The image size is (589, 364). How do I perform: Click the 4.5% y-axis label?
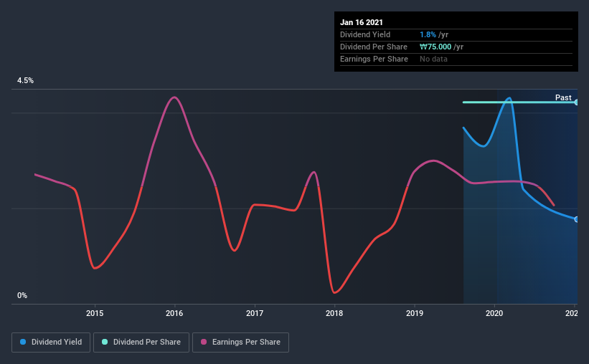tap(25, 81)
